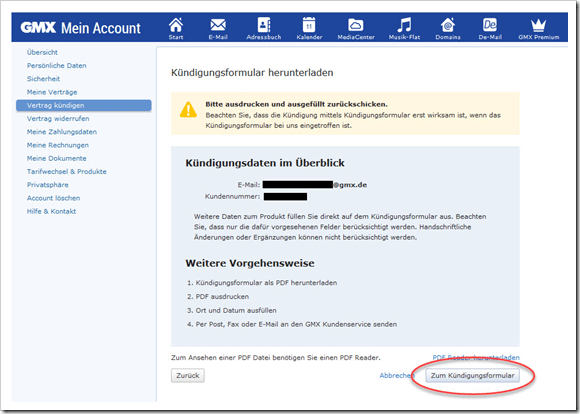Open Tarifwechsel & Produkte in sidebar
This screenshot has width=580, height=414.
pos(67,172)
